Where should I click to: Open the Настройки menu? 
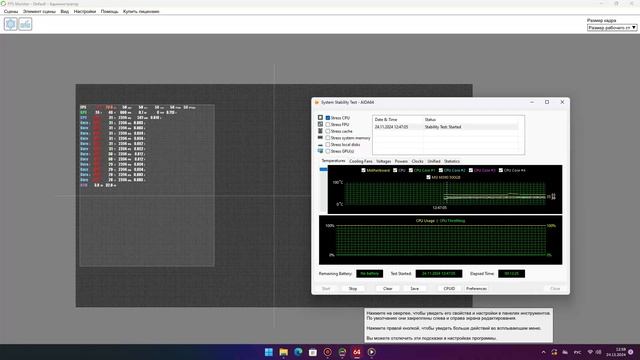(x=84, y=11)
